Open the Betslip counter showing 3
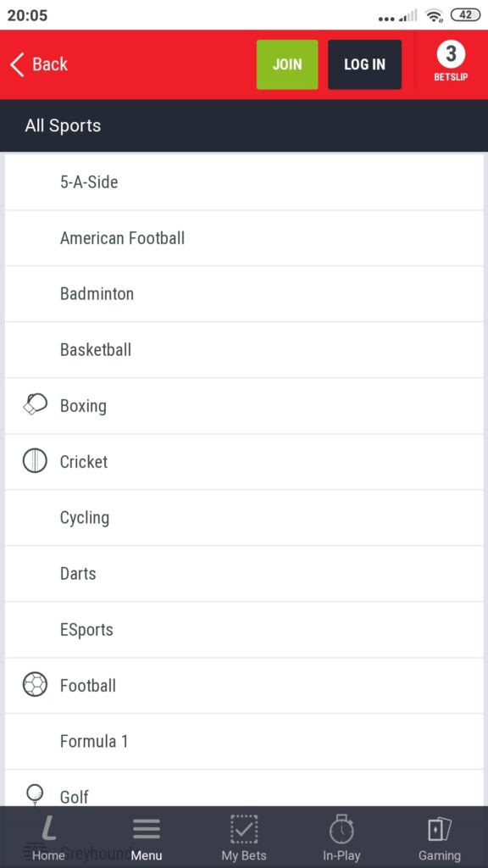 click(451, 63)
